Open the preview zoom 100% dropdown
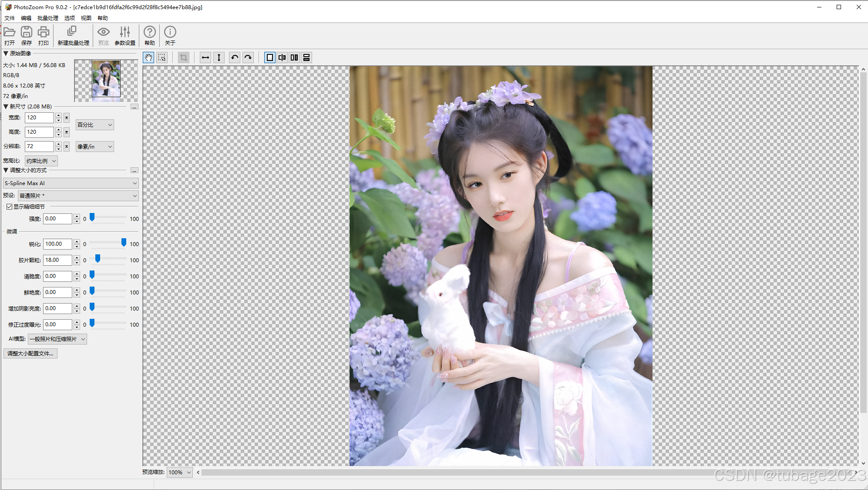Viewport: 868px width, 490px height. pyautogui.click(x=179, y=472)
